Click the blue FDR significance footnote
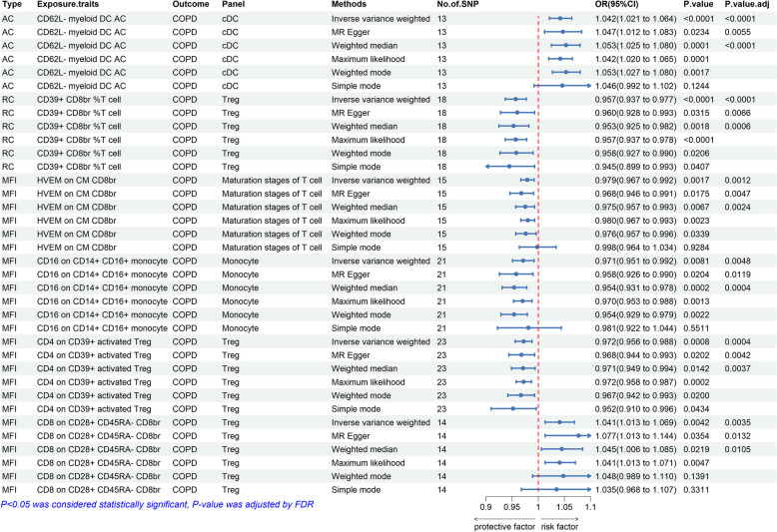This screenshot has width=777, height=532. coord(157,505)
